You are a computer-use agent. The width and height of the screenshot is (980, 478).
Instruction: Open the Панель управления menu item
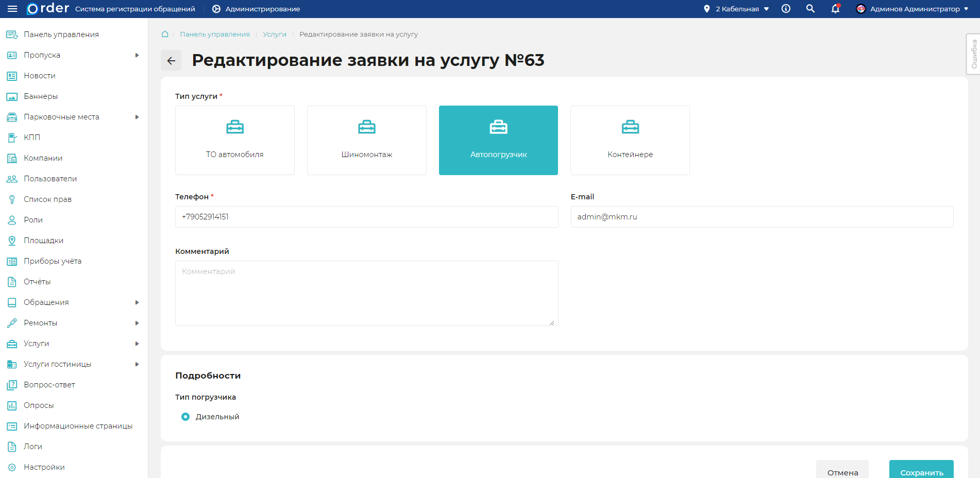[x=61, y=34]
